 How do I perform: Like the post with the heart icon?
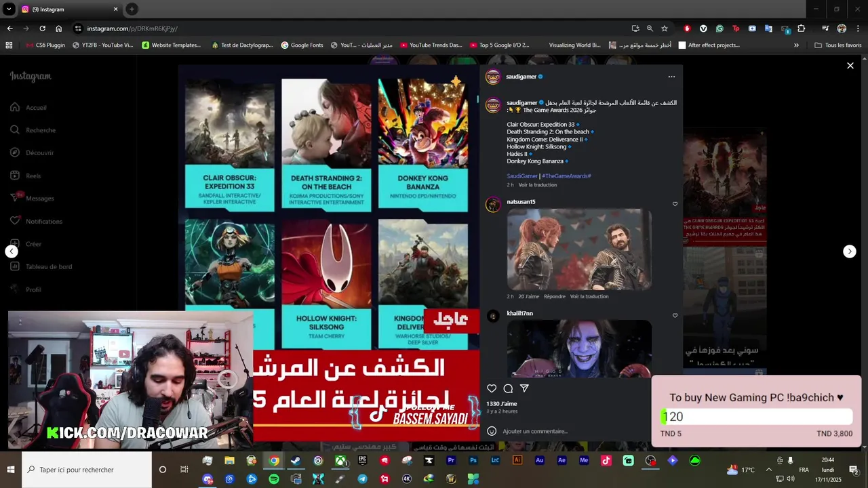coord(492,388)
